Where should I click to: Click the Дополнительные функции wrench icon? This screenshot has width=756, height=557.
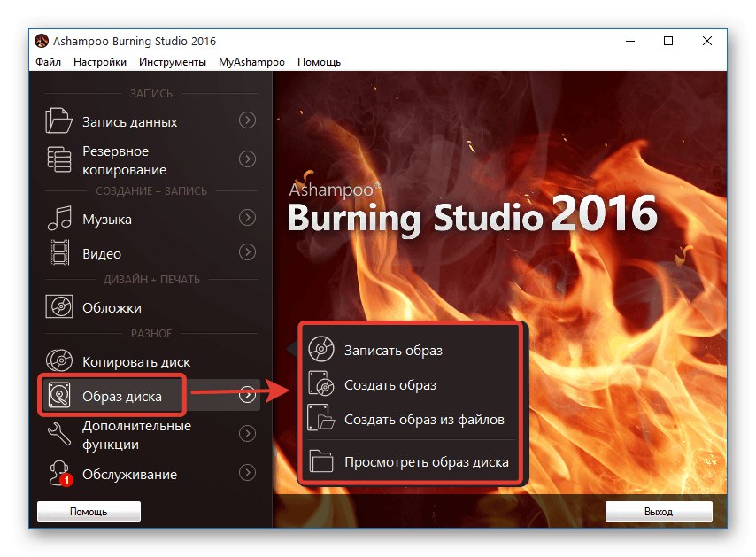click(x=59, y=434)
